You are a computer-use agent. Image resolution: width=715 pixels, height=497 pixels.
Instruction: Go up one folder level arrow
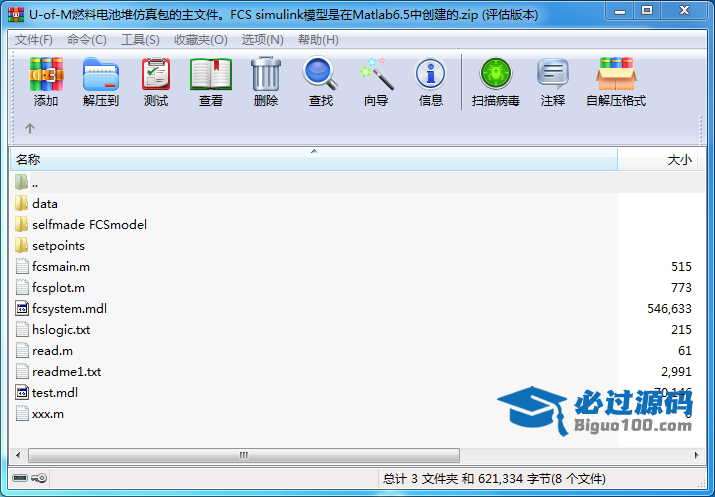(30, 128)
